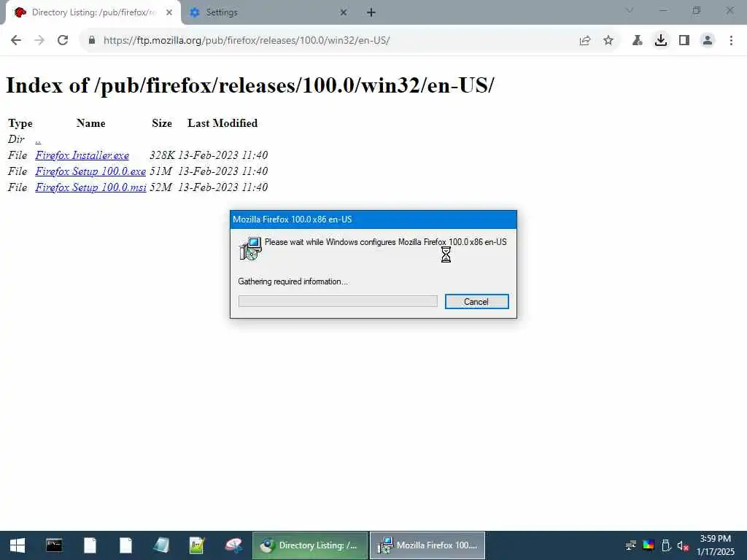Open the command prompt taskbar icon
The height and width of the screenshot is (560, 747).
(54, 545)
